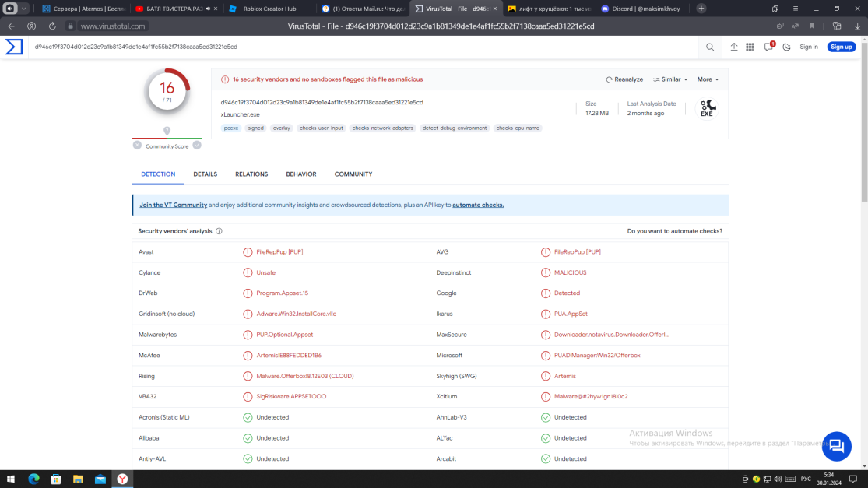Viewport: 868px width, 488px height.
Task: Toggle dark mode with moon icon
Action: [x=786, y=47]
